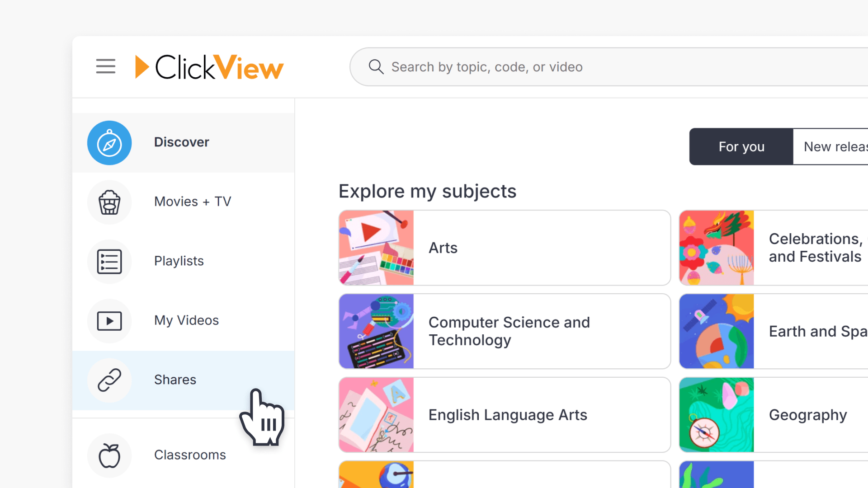The height and width of the screenshot is (488, 868).
Task: Select the Discover compass icon
Action: (x=109, y=143)
